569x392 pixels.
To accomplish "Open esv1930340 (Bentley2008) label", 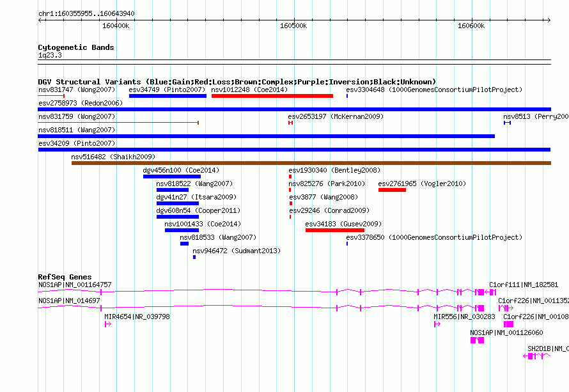I will pos(334,170).
